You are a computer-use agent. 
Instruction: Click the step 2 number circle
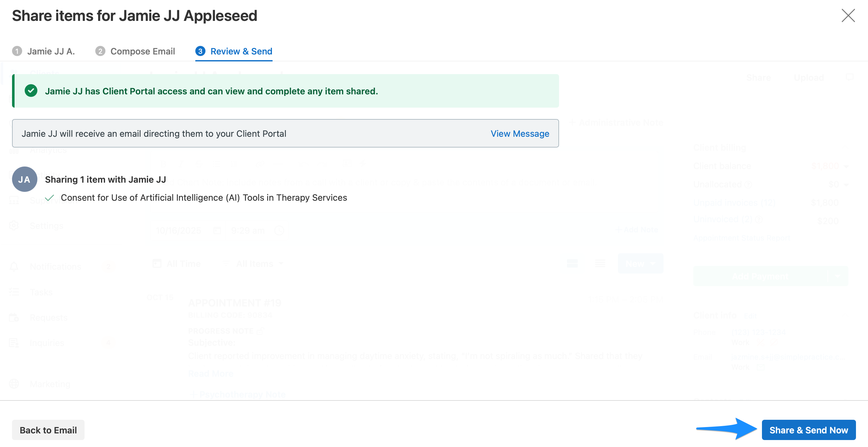click(100, 51)
